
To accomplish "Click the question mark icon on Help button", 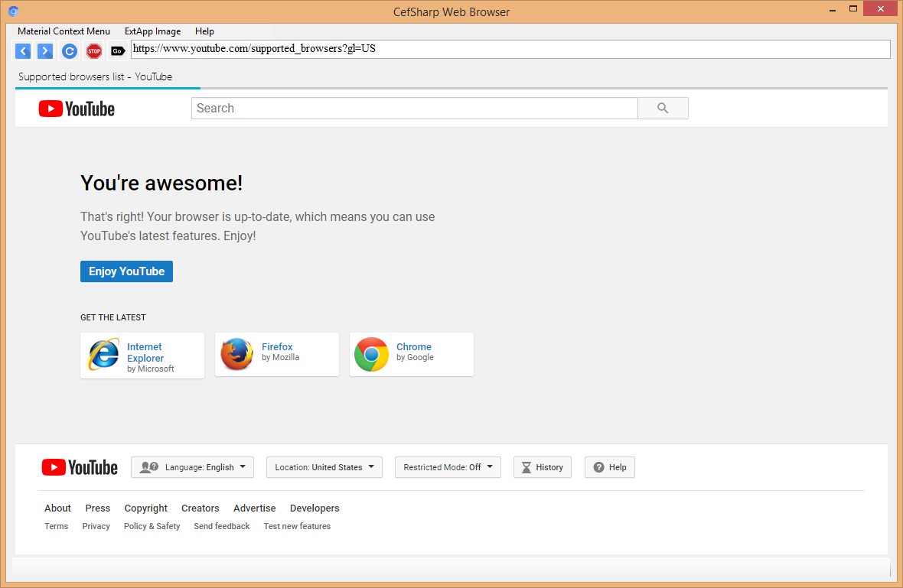I will [599, 467].
